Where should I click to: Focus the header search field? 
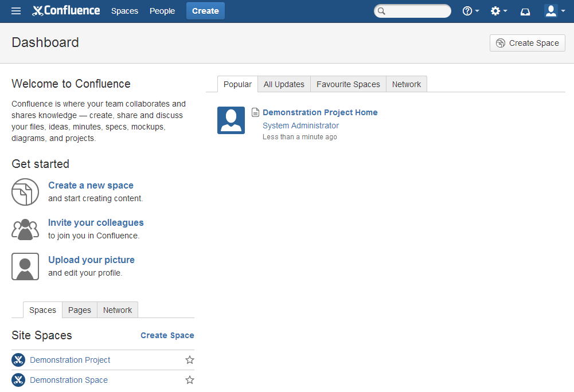point(412,11)
